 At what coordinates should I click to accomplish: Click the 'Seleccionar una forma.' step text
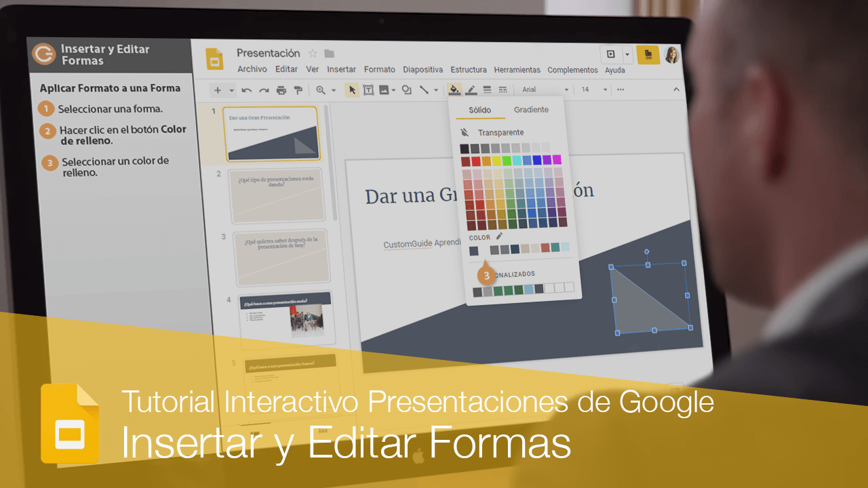(x=110, y=109)
